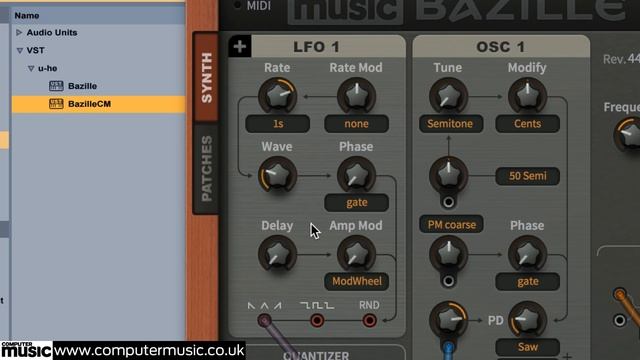Click the knob left of 50 Semi
The image size is (640, 360).
[x=448, y=175]
